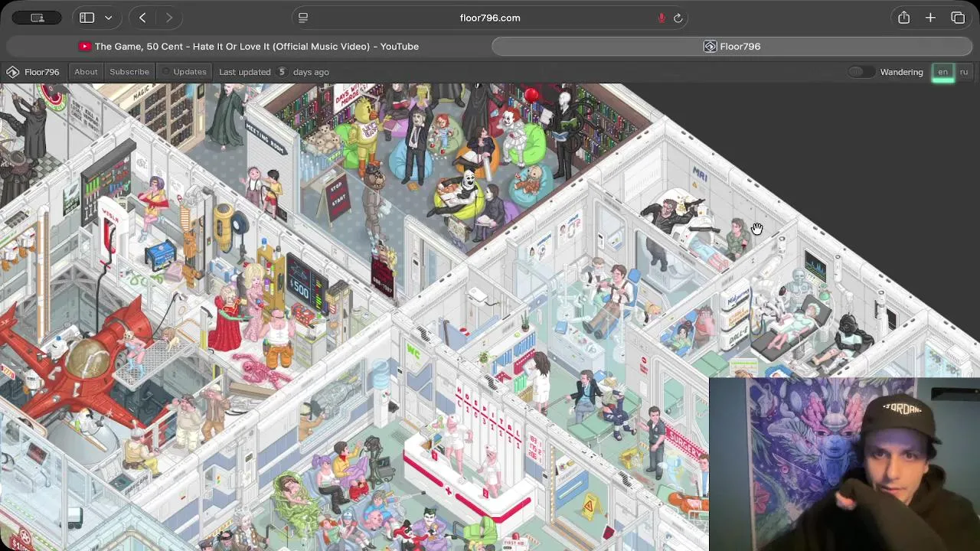980x551 pixels.
Task: Go forward with the forward arrow
Action: coord(168,18)
